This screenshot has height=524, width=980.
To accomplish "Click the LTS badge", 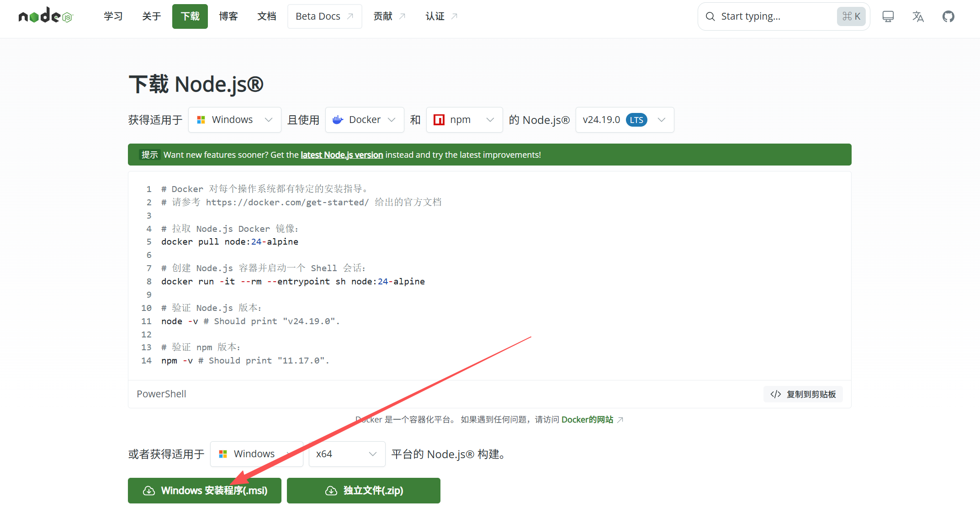I will 636,120.
